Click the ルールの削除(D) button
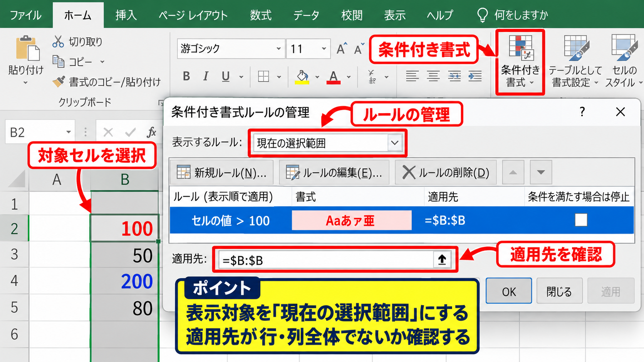 point(446,172)
